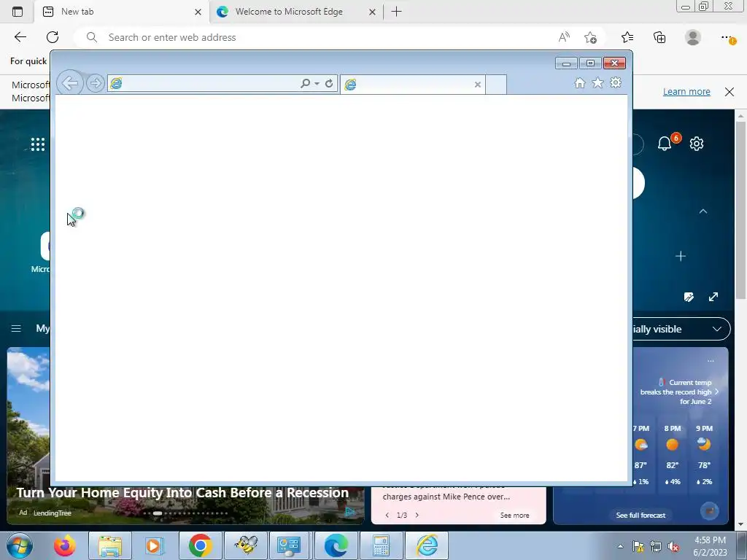Switch to the New tab in Edge

pos(122,12)
